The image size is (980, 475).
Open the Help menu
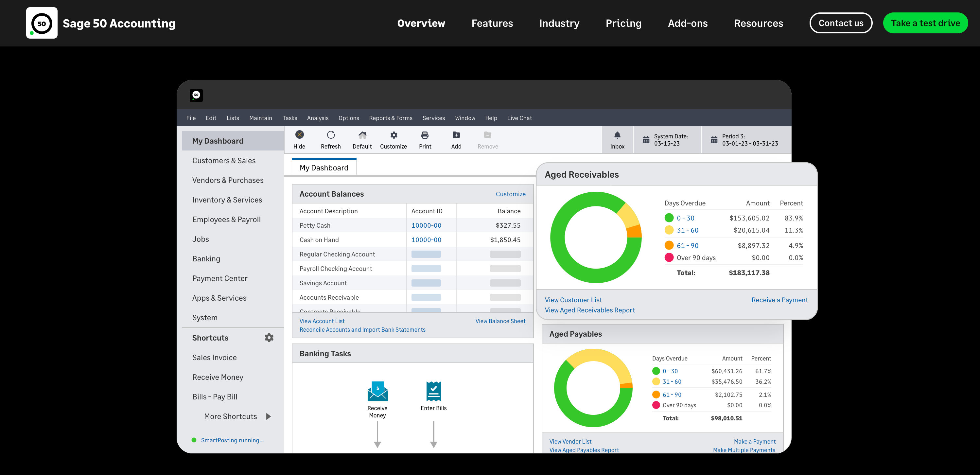coord(491,118)
